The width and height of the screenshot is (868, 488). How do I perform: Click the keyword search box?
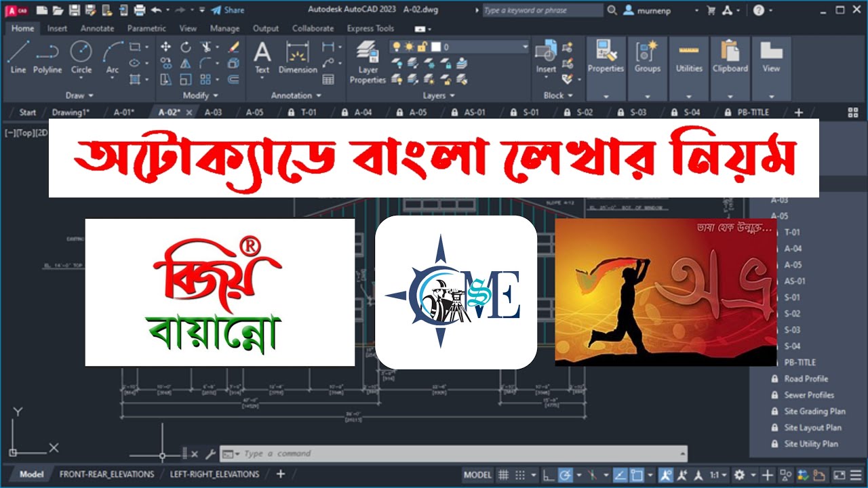(x=542, y=10)
